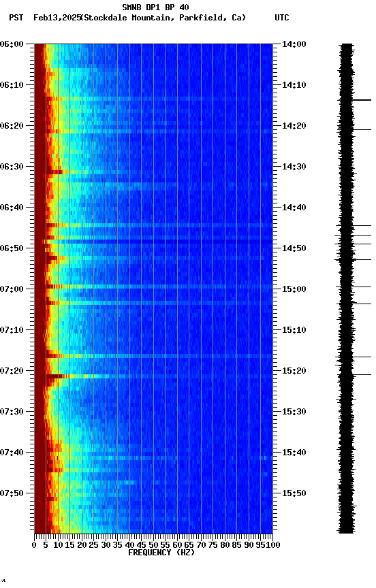Viewport: 376px width, 588px height.
Task: Click the '07:10' PST time label
Action: click(x=12, y=330)
